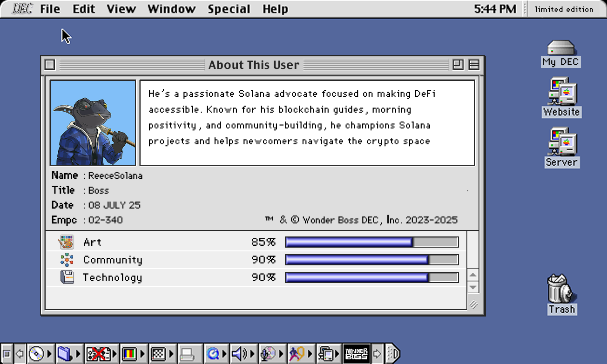This screenshot has width=607, height=364.
Task: Open the View menu
Action: [121, 9]
